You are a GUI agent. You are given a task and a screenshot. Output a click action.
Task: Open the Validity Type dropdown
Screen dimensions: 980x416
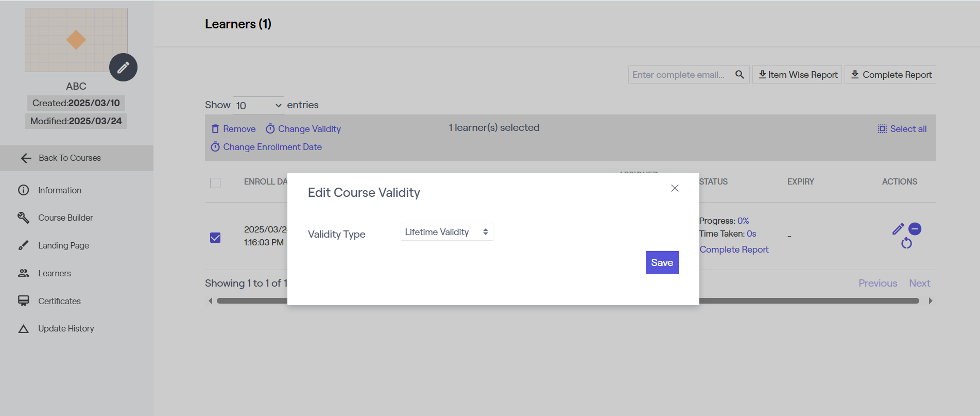pos(446,232)
